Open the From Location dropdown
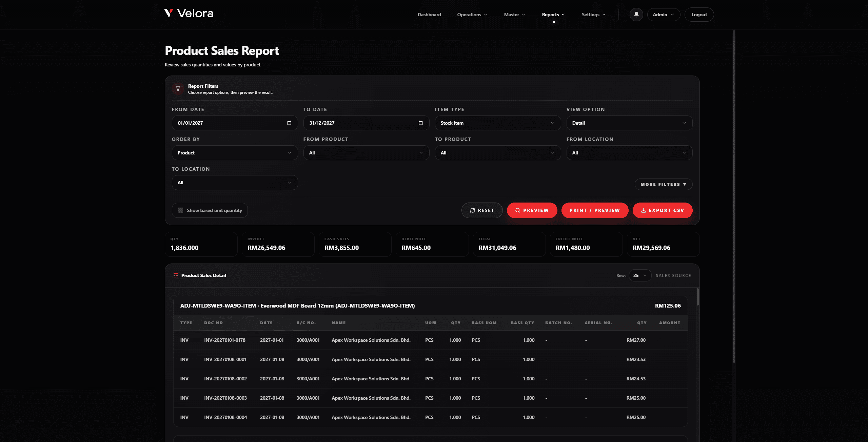 629,153
